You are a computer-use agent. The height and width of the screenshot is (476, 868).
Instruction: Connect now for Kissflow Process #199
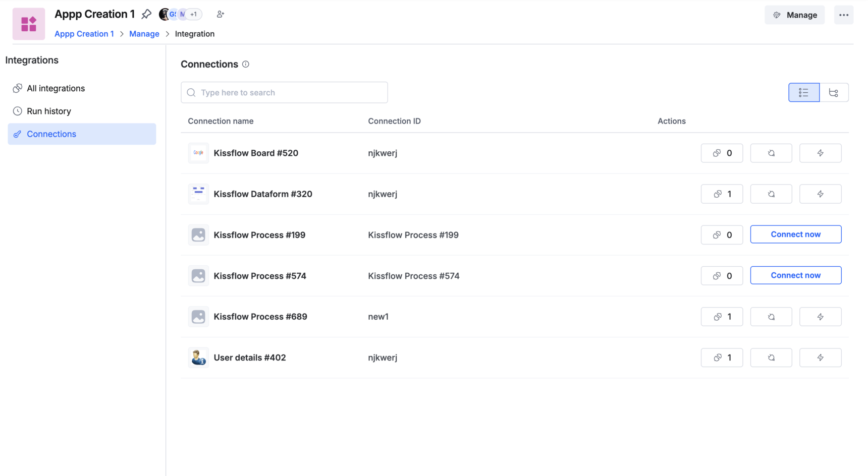point(796,234)
